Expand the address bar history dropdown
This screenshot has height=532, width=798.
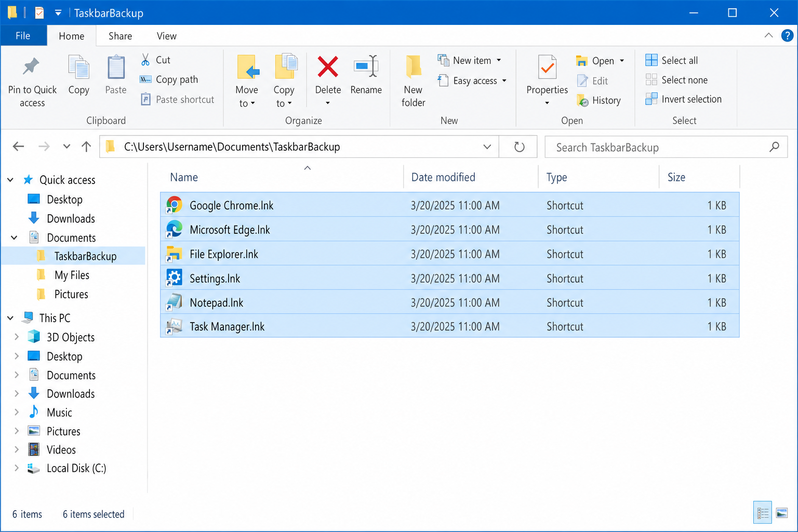487,147
